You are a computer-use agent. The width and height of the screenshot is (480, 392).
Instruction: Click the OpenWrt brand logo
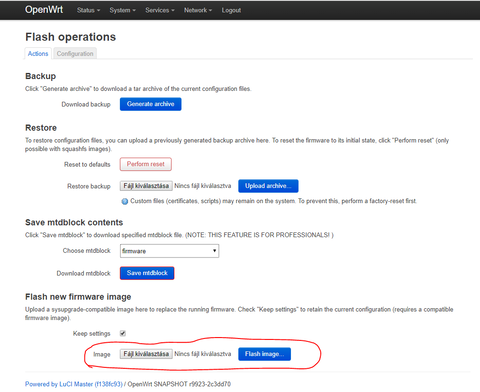pos(44,10)
